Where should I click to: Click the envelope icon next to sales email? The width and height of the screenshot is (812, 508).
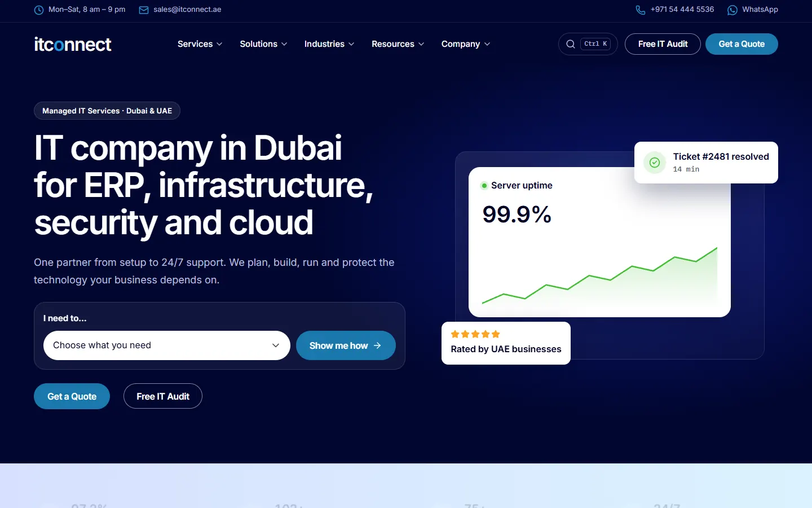pyautogui.click(x=144, y=10)
